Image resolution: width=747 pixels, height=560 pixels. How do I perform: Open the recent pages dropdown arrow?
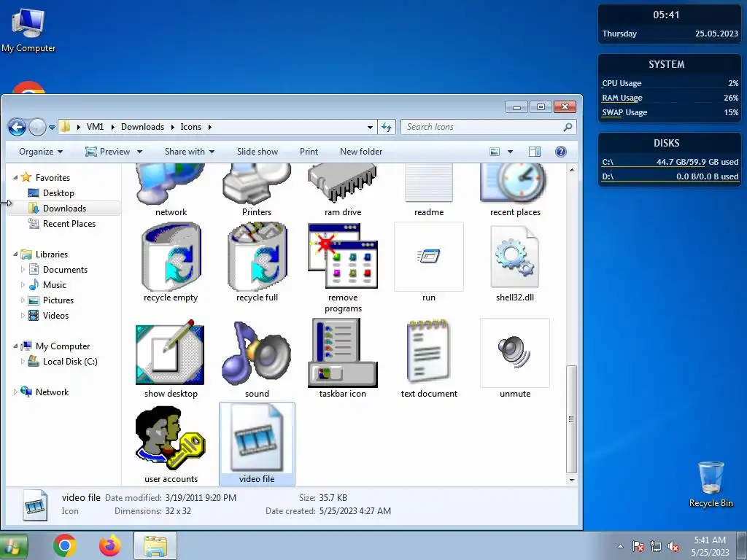[x=52, y=128]
